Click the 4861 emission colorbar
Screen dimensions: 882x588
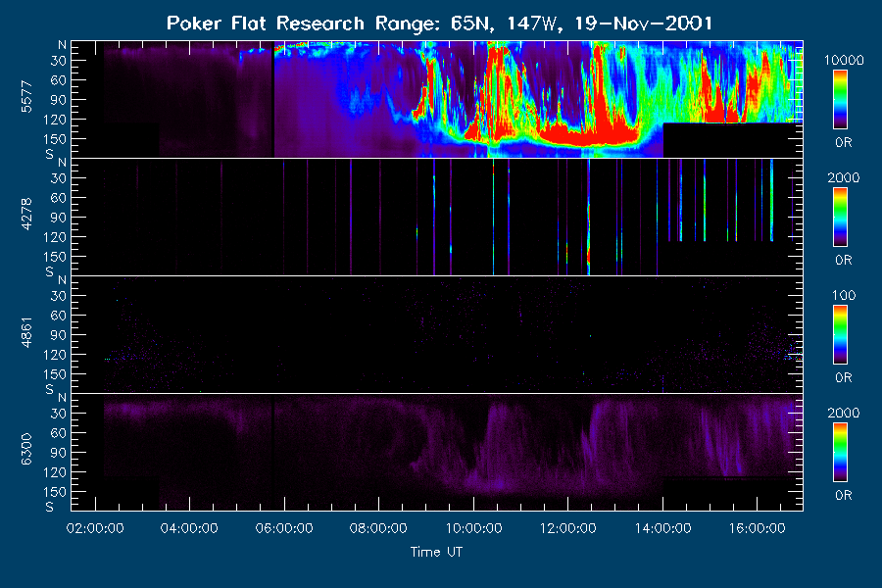[x=841, y=335]
